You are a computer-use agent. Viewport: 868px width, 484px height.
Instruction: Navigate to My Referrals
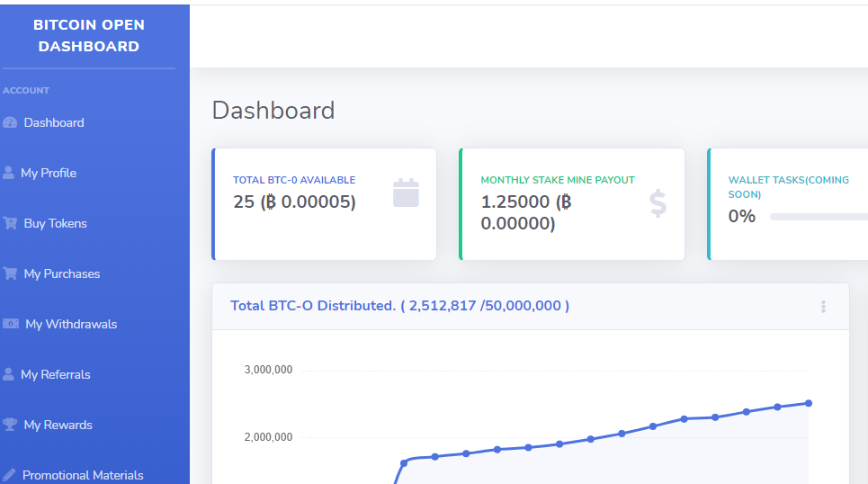(x=56, y=374)
